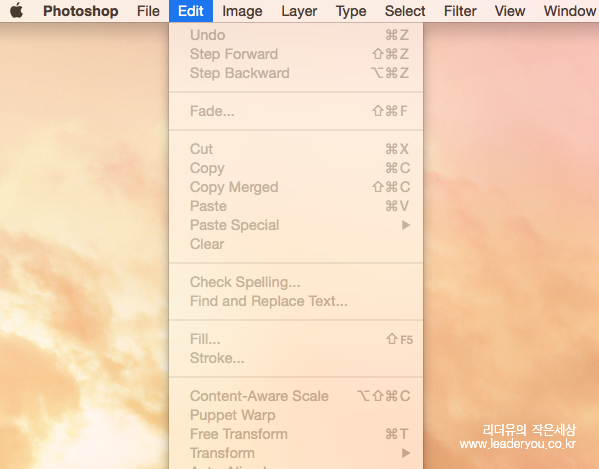Open the File menu
Viewport: 599px width, 469px height.
(x=148, y=11)
